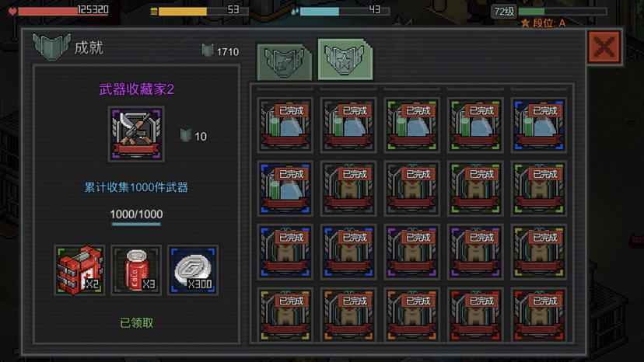Click the red health bar showing 125320
This screenshot has width=644, height=362.
[x=63, y=11]
